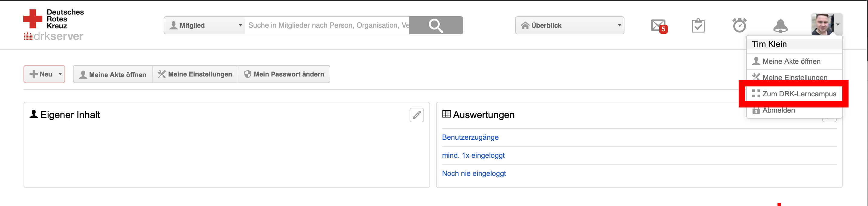Click into the member search text field

[x=327, y=25]
